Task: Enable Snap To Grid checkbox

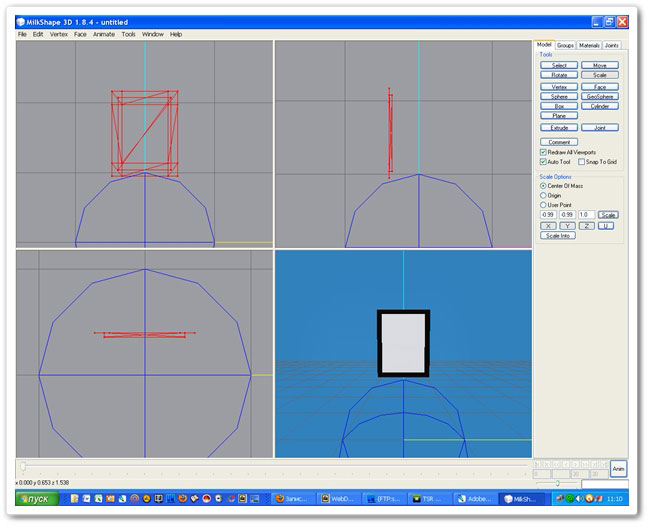Action: pyautogui.click(x=581, y=161)
